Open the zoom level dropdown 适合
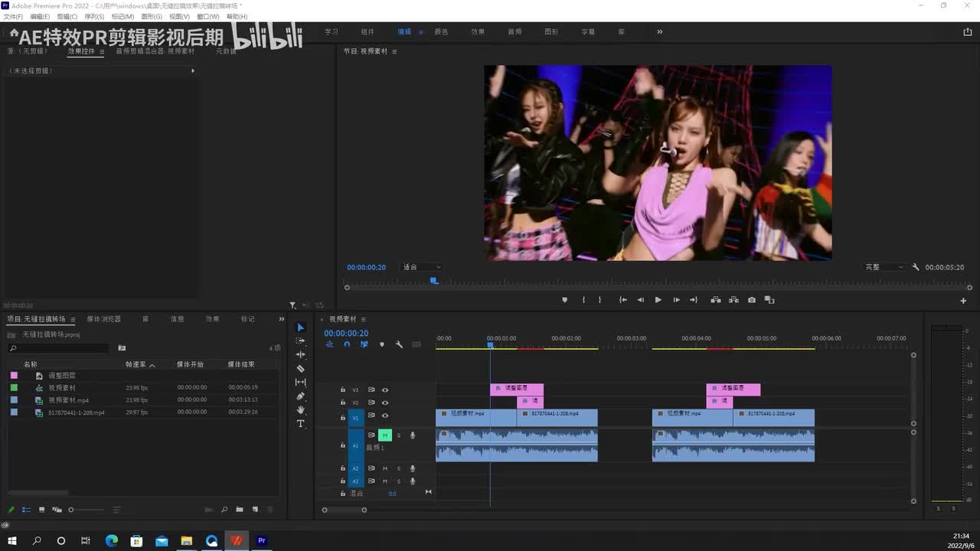Image resolution: width=980 pixels, height=551 pixels. [421, 267]
